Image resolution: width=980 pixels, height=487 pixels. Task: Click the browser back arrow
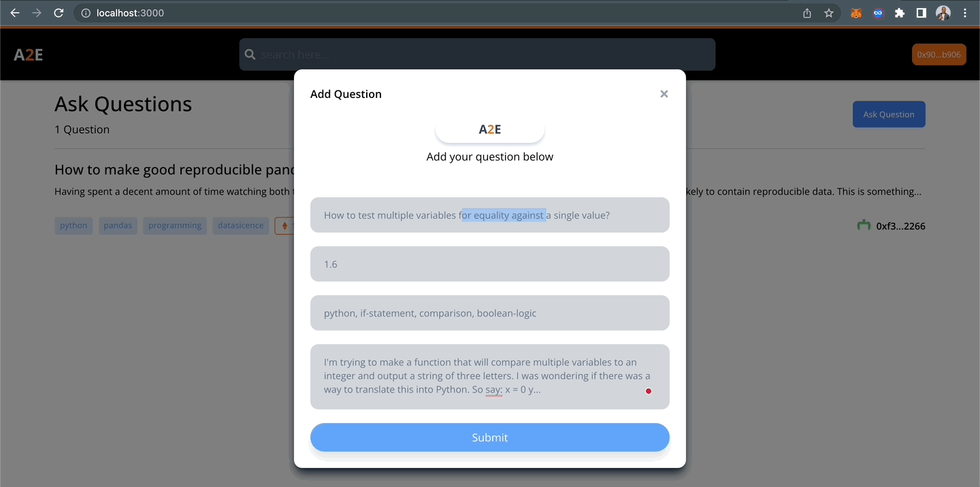15,13
